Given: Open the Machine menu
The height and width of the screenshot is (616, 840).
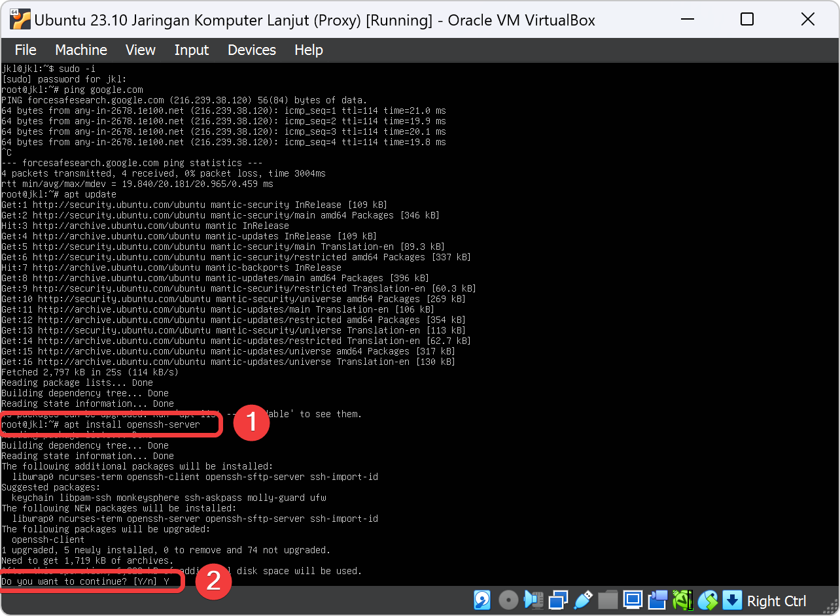Looking at the screenshot, I should [x=81, y=50].
